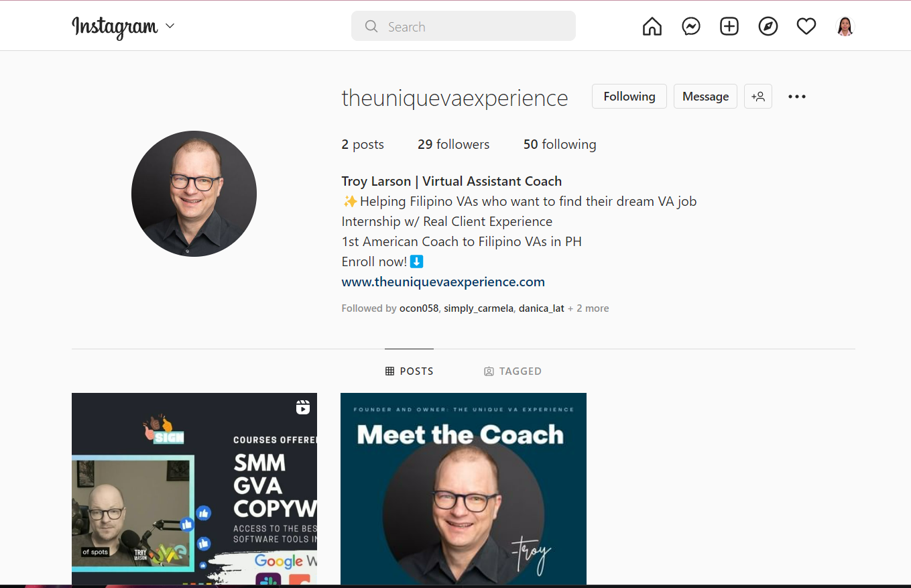
Task: Open the Messenger direct messages icon
Action: tap(690, 27)
